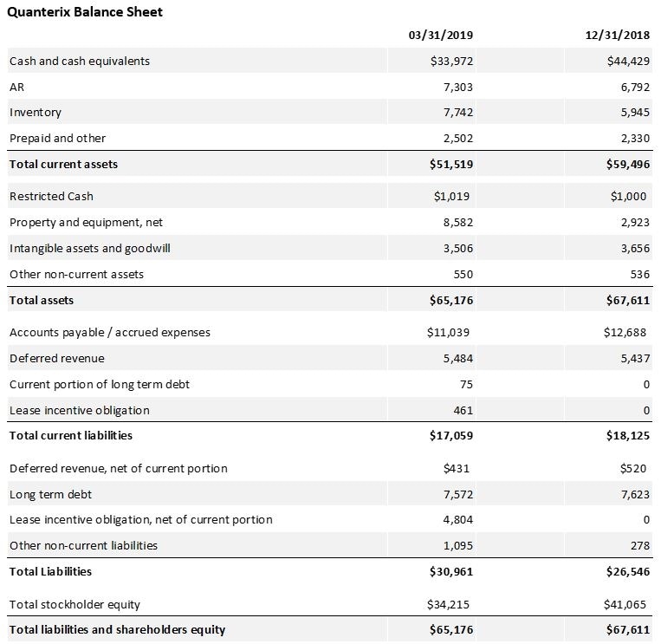Click the Quanterix Balance Sheet title
The image size is (661, 644).
[x=85, y=12]
